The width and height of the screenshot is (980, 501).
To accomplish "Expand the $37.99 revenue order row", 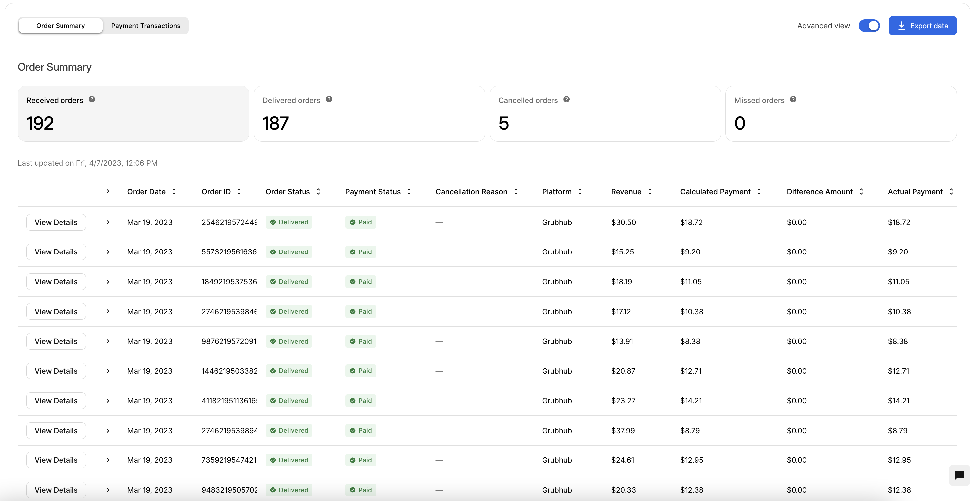I will [108, 430].
